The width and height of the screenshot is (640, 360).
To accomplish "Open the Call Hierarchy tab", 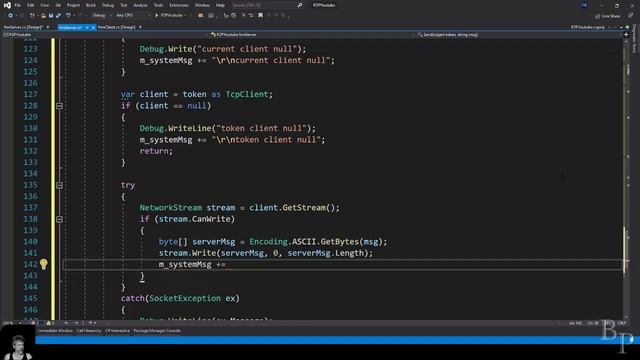I will tap(89, 331).
